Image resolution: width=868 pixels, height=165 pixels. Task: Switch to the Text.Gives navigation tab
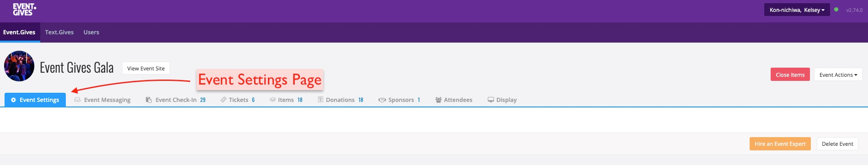pyautogui.click(x=59, y=32)
